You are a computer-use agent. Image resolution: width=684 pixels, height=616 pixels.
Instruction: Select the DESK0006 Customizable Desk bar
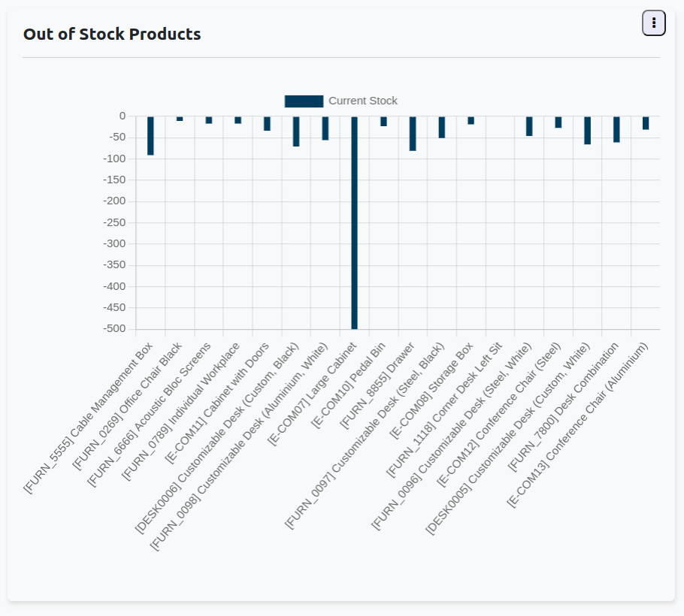point(296,131)
